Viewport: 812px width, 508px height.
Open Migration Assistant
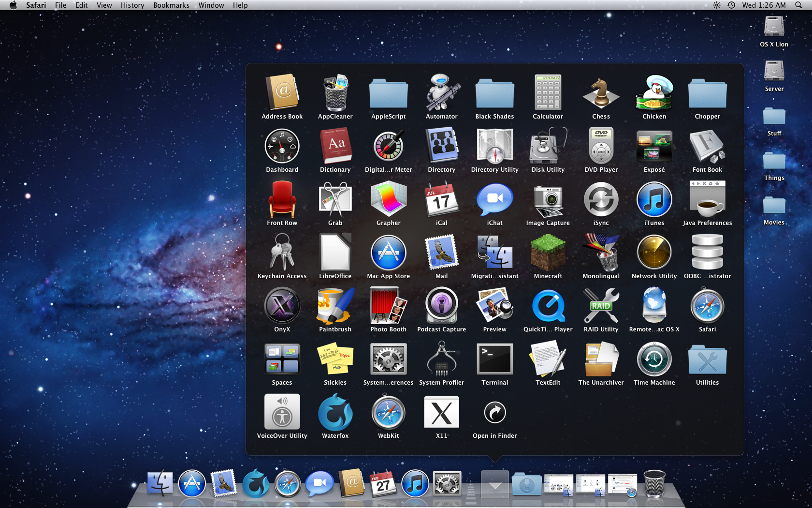coord(494,252)
